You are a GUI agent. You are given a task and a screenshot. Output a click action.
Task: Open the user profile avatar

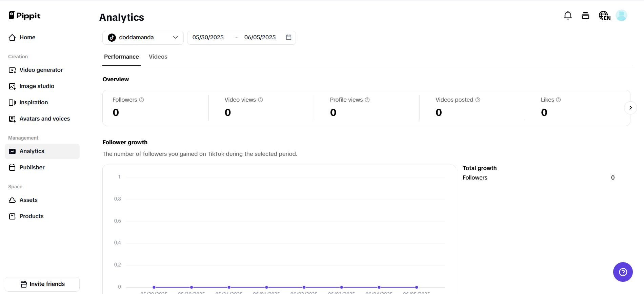[621, 15]
